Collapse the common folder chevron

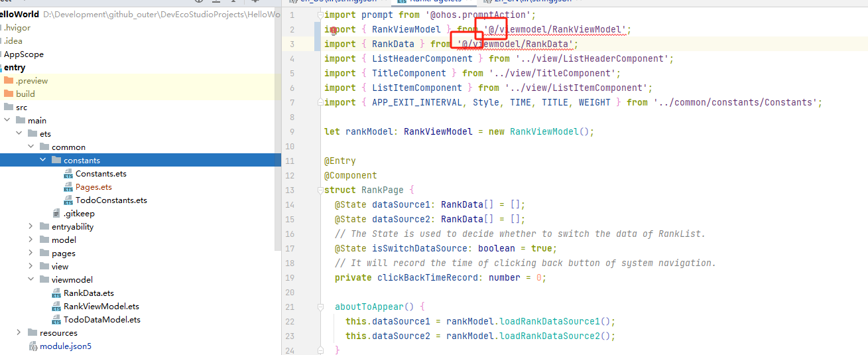click(x=31, y=147)
